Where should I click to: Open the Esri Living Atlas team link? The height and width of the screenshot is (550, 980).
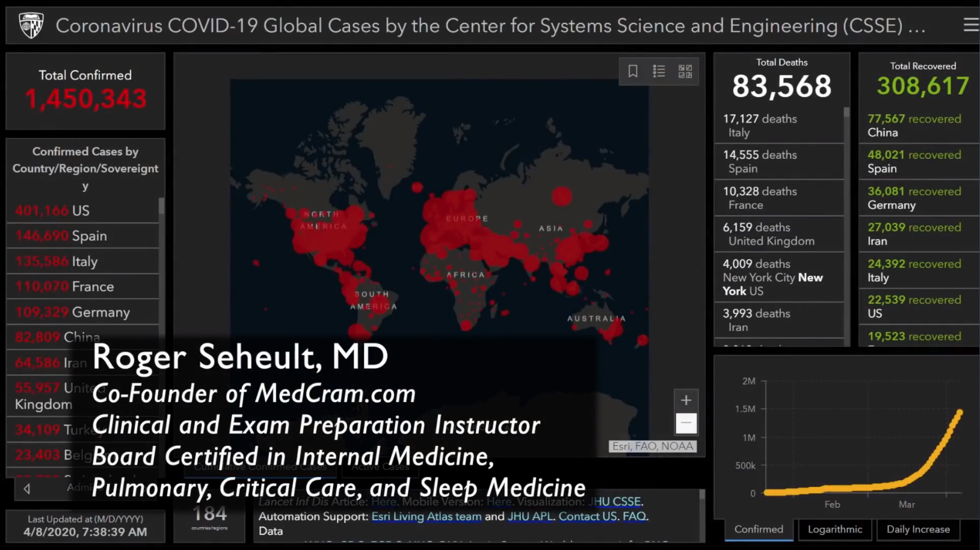point(427,516)
